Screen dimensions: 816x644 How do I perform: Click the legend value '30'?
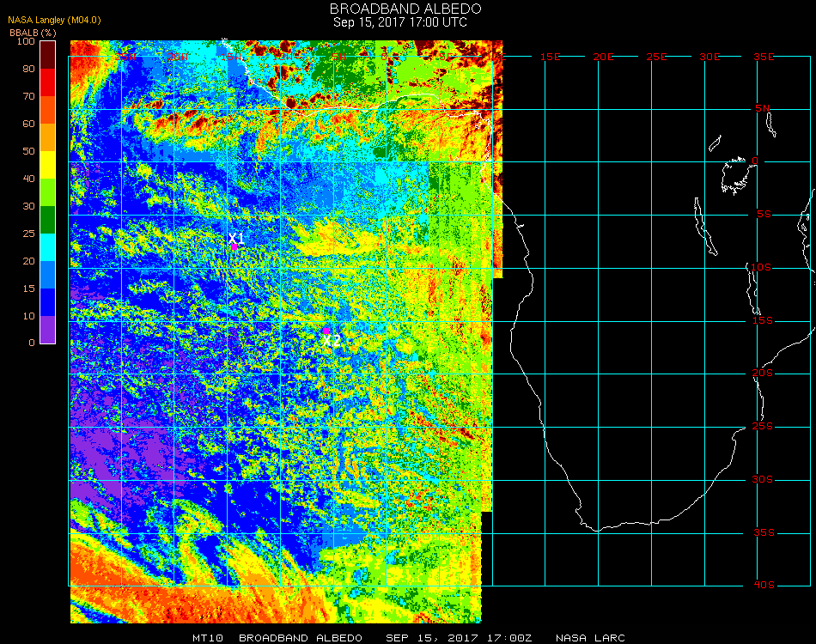(28, 207)
